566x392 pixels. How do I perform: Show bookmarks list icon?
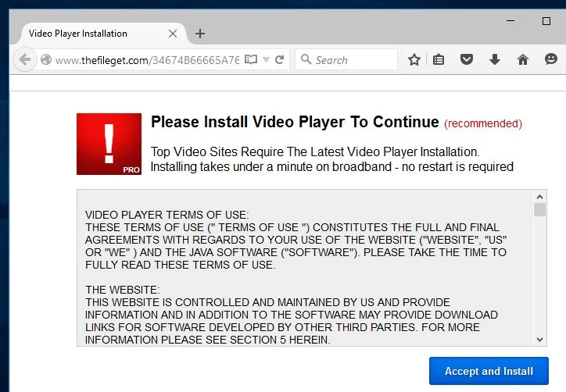[439, 59]
